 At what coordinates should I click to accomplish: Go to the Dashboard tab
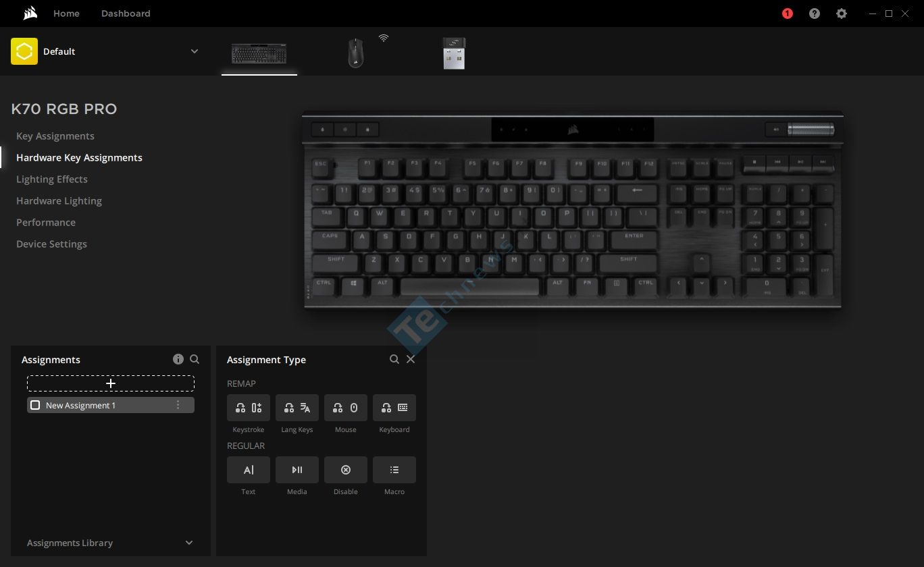point(126,13)
